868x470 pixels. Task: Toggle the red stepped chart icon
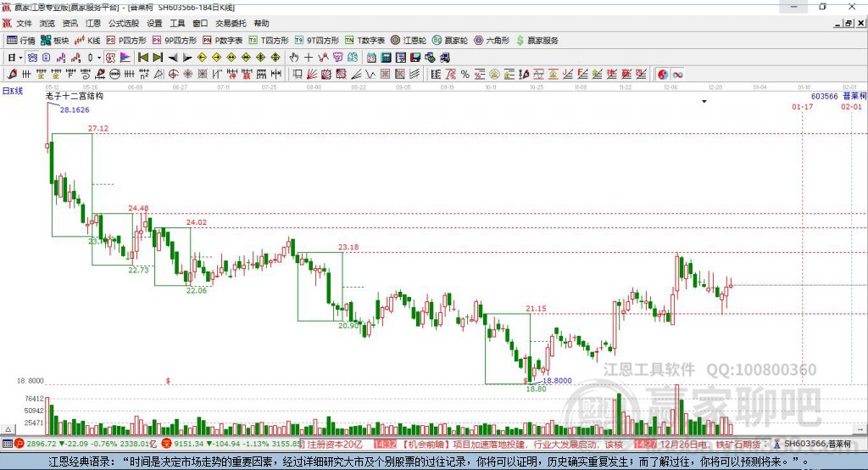pyautogui.click(x=75, y=58)
